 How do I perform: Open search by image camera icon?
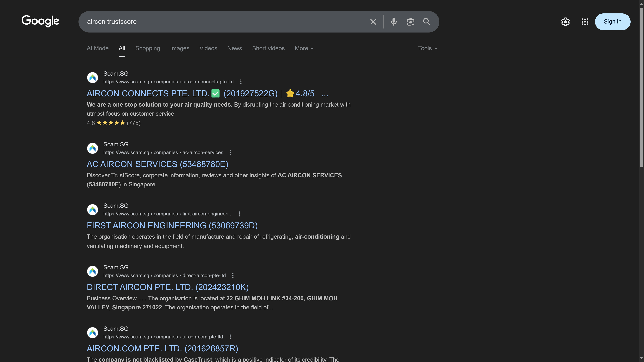click(x=410, y=22)
